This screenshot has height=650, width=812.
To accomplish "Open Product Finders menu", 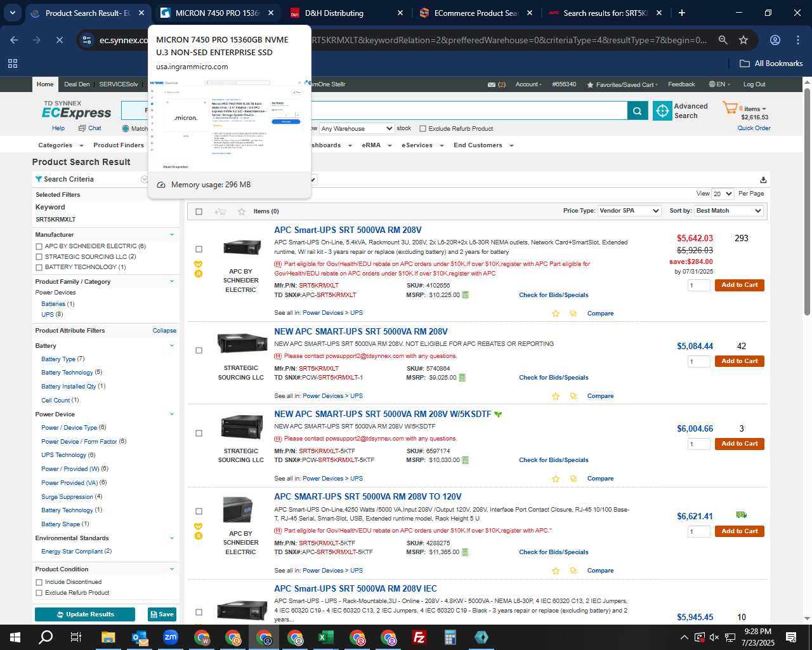I will point(119,145).
